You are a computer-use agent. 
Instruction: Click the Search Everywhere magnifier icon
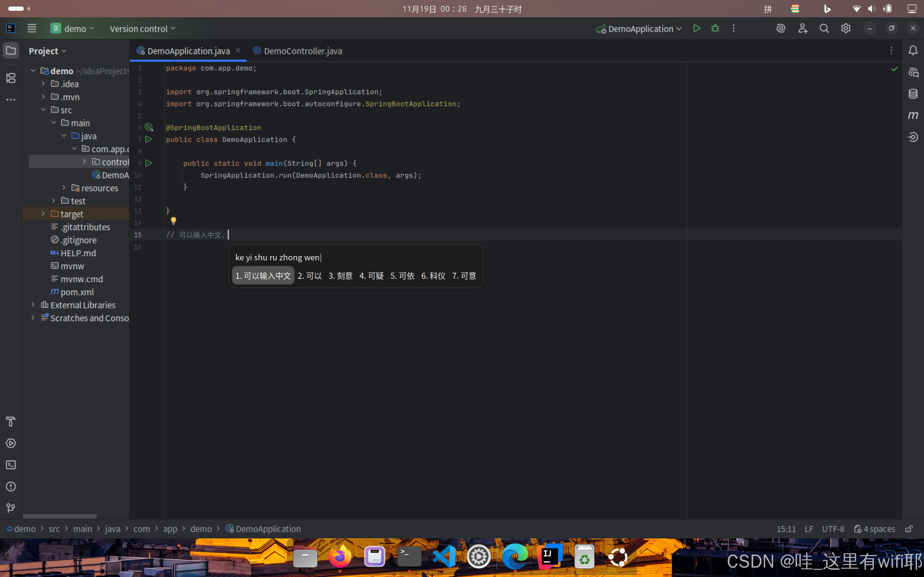point(824,28)
